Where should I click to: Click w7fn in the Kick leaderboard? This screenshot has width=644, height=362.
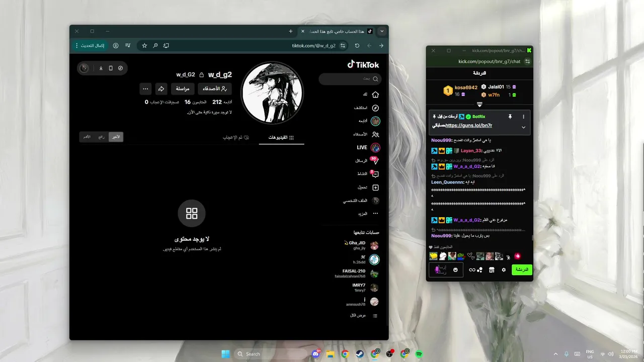tap(494, 95)
